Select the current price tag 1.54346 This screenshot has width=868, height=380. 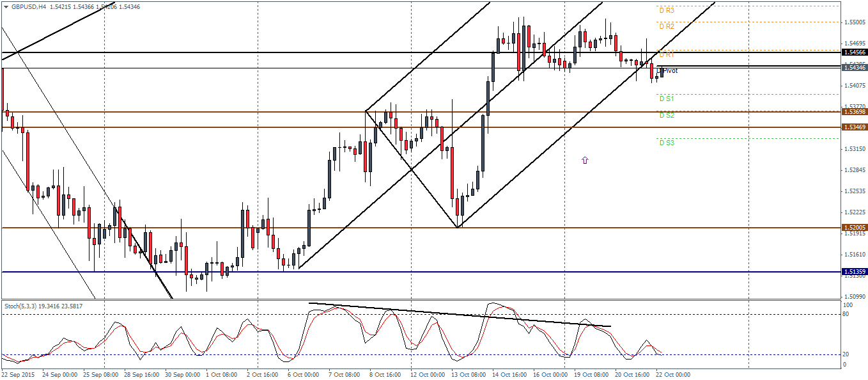854,67
